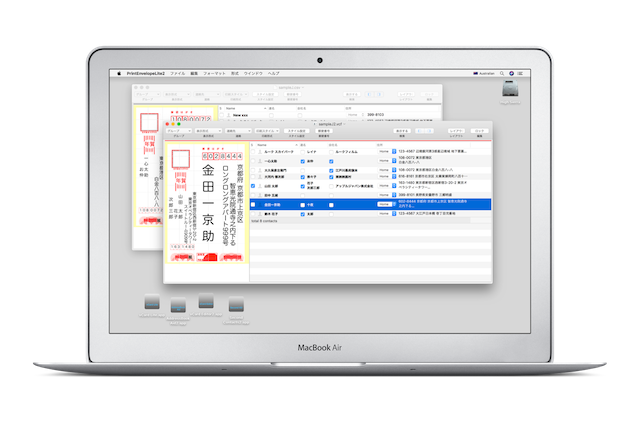640x421 pixels.
Task: Toggle 連名 checkbox in 一心太助 row
Action: [x=302, y=161]
